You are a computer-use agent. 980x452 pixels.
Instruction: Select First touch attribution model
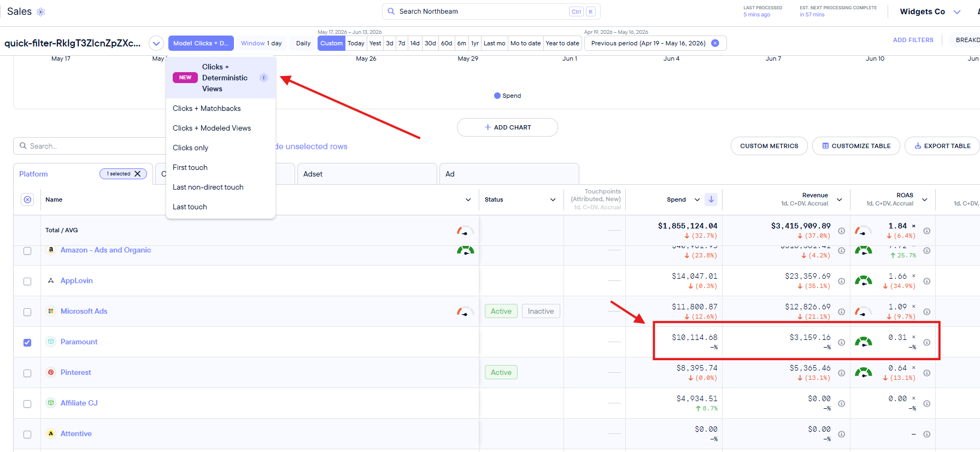tap(221, 167)
